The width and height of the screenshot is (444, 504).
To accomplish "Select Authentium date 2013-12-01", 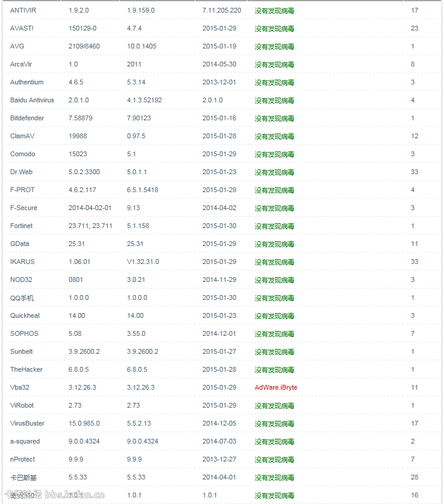I will click(219, 82).
